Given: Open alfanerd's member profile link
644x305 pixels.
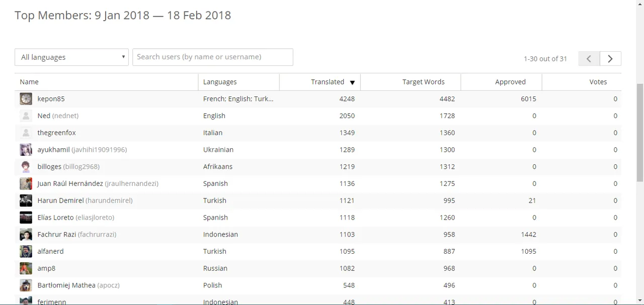Looking at the screenshot, I should point(50,251).
